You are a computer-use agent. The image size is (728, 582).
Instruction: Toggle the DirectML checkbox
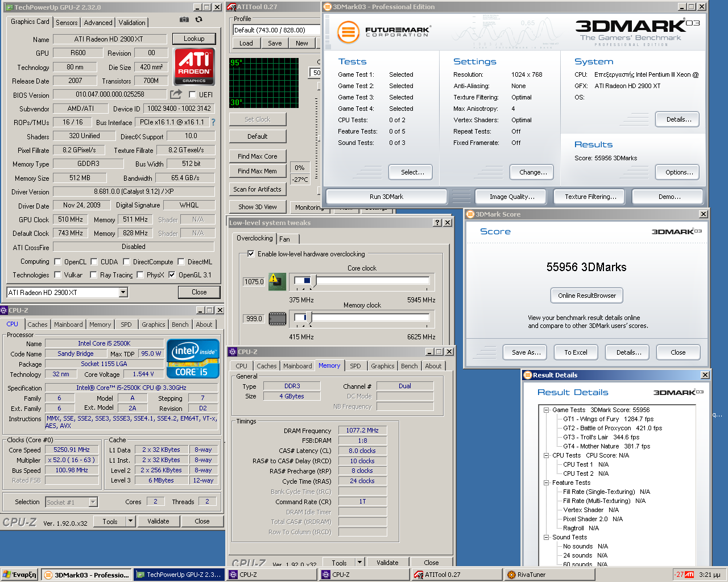point(181,262)
